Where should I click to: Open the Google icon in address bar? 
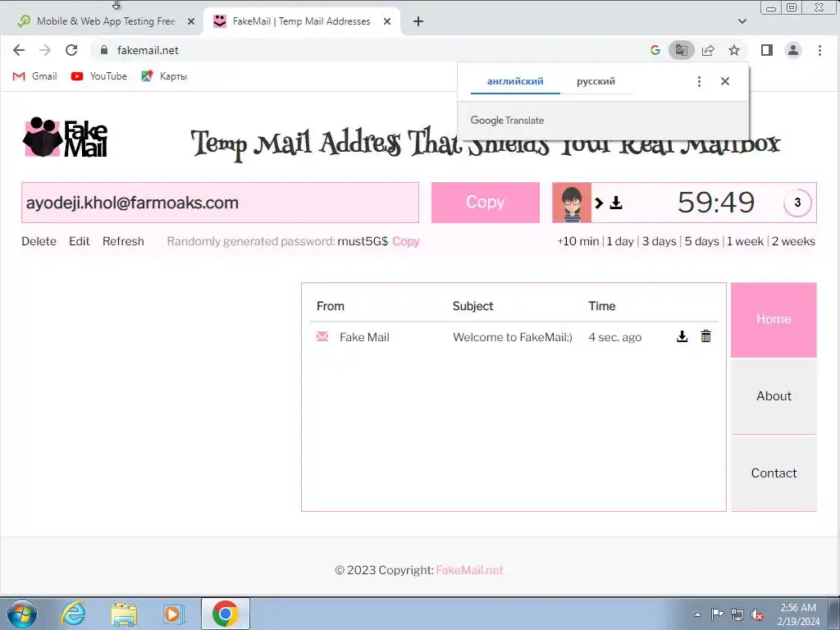[x=655, y=50]
